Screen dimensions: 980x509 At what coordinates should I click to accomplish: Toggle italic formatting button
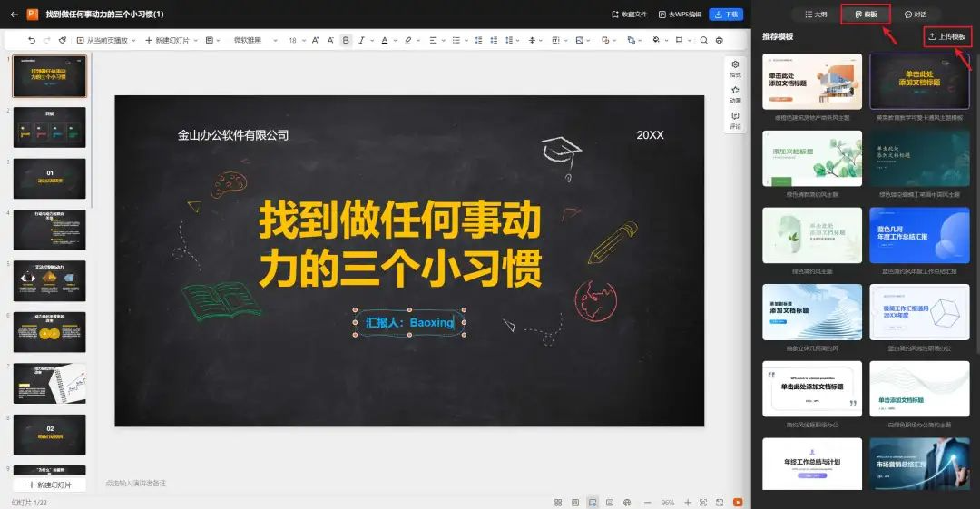[360, 40]
